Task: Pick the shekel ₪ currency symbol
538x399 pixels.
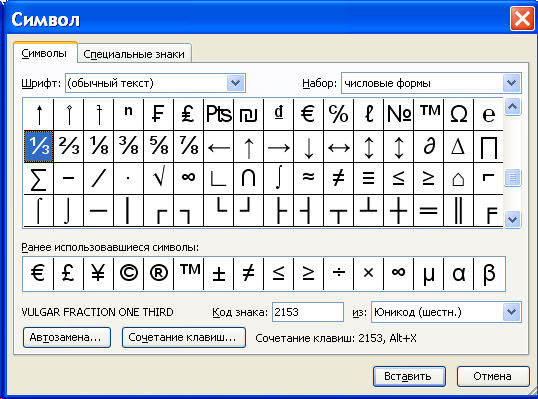Action: (248, 114)
